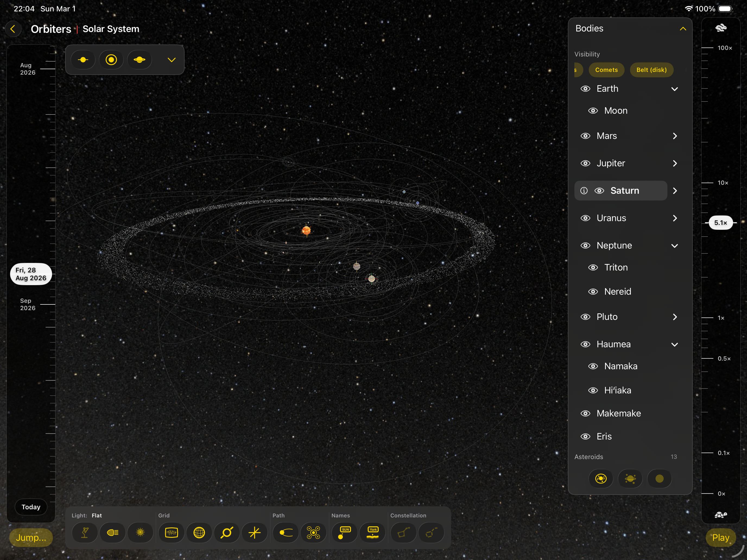Toggle the starfield grid icon
Screen dimensions: 747x560
[171, 533]
